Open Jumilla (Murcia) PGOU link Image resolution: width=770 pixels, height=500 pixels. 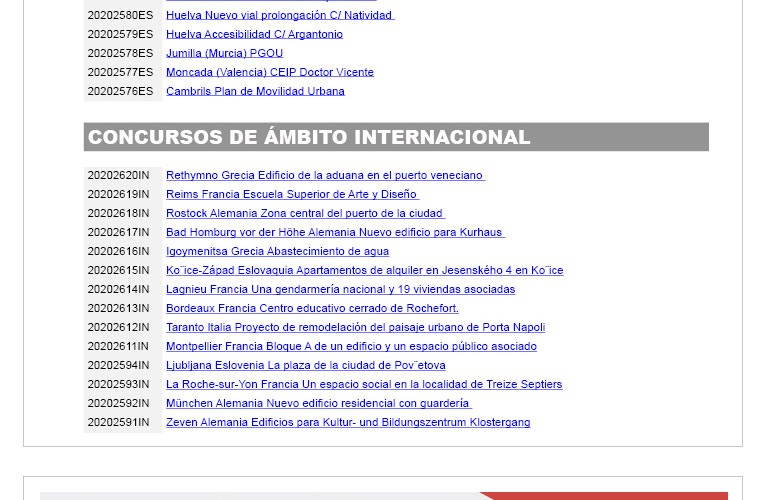(x=224, y=54)
